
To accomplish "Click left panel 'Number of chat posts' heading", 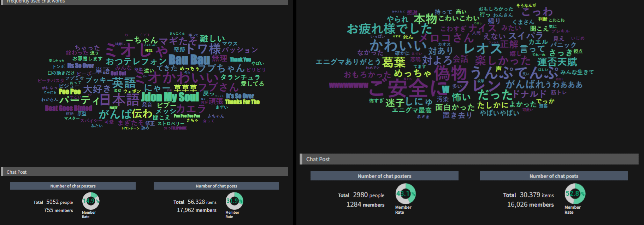I will click(x=216, y=186).
